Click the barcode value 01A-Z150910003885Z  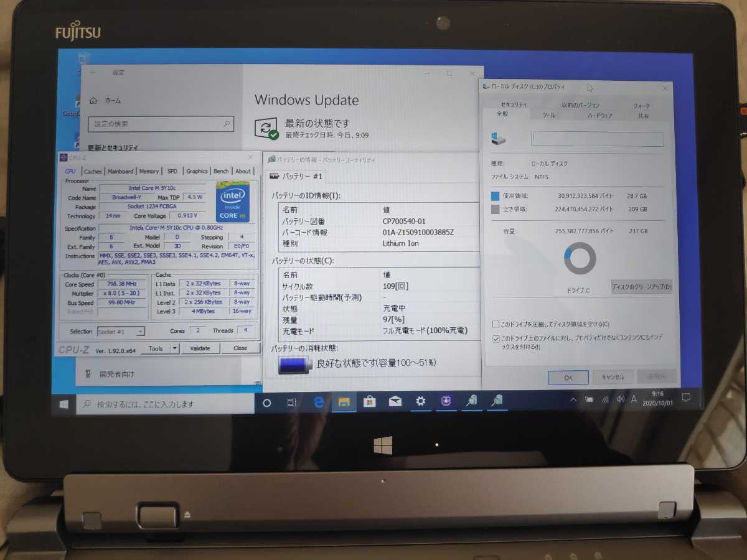[418, 233]
